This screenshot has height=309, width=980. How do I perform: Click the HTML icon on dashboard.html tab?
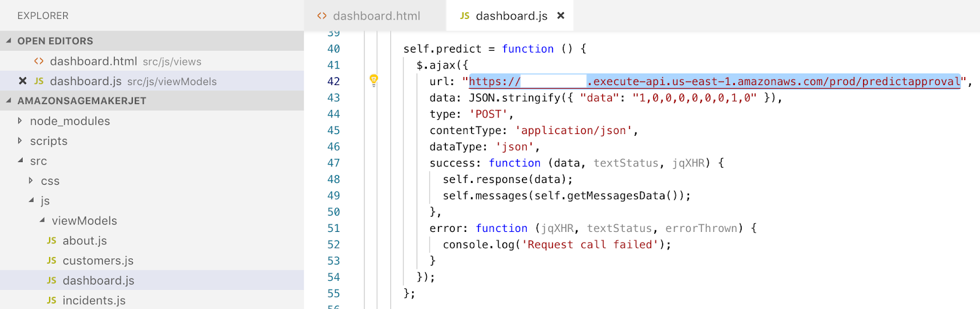point(322,16)
